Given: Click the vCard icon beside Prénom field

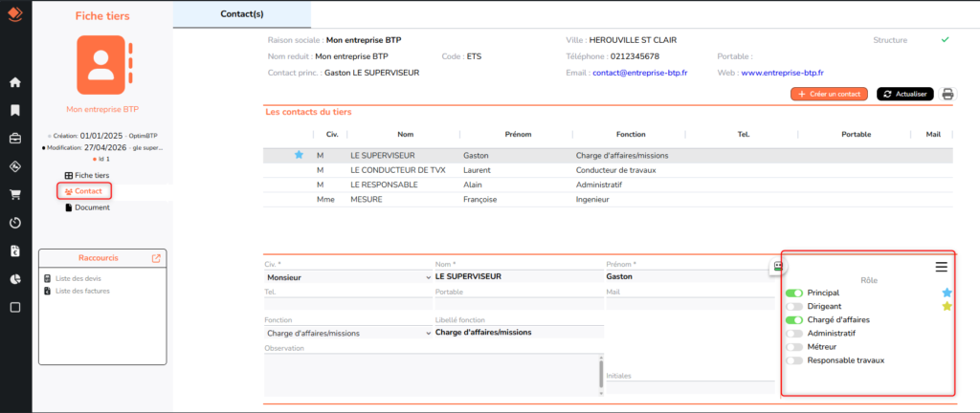Looking at the screenshot, I should coord(778,267).
